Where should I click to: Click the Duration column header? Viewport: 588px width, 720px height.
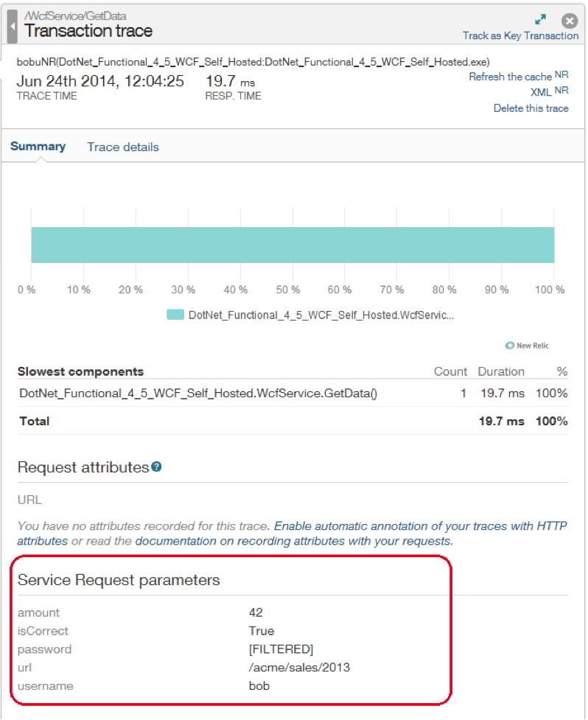pos(501,371)
